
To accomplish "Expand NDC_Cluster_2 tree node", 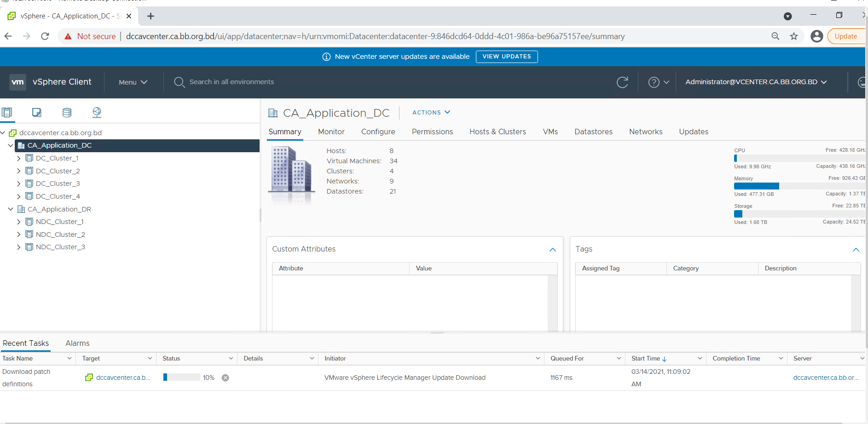I will [x=18, y=235].
